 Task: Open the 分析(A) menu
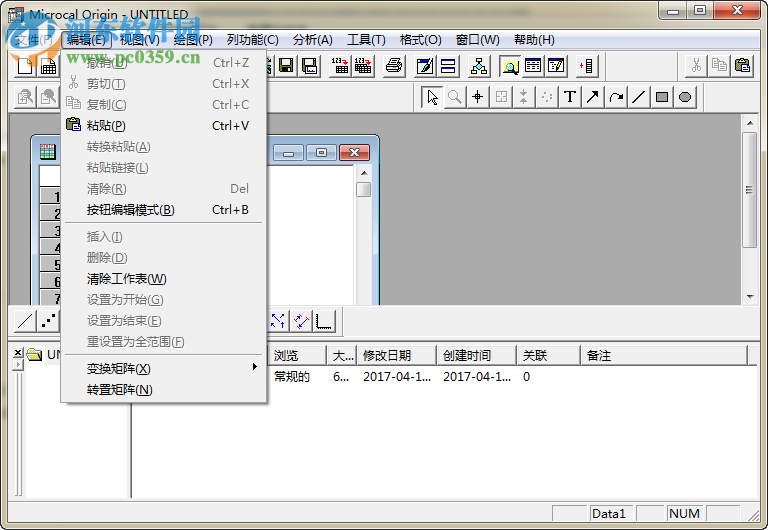(312, 40)
